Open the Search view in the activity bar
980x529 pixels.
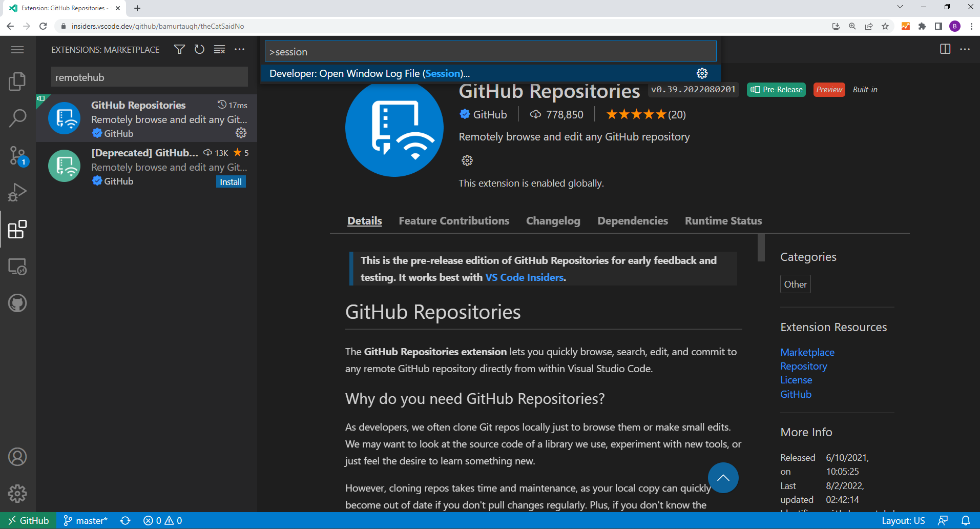pyautogui.click(x=17, y=117)
